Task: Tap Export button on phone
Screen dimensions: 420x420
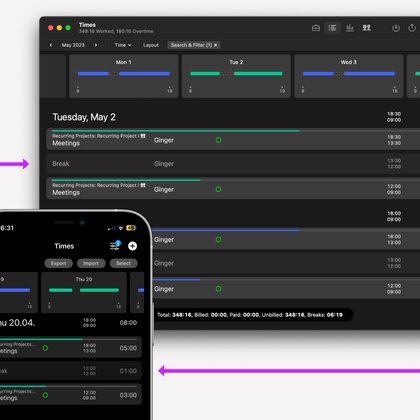Action: (58, 263)
